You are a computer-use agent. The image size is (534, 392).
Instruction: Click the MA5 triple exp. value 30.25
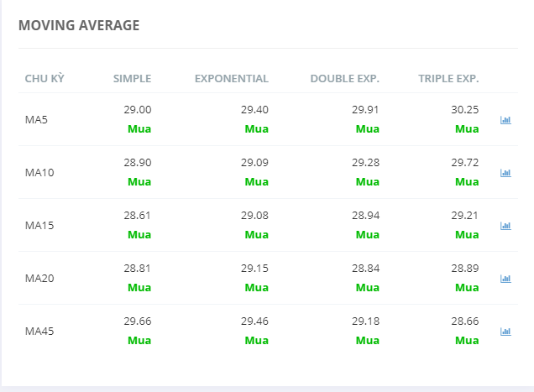point(464,110)
